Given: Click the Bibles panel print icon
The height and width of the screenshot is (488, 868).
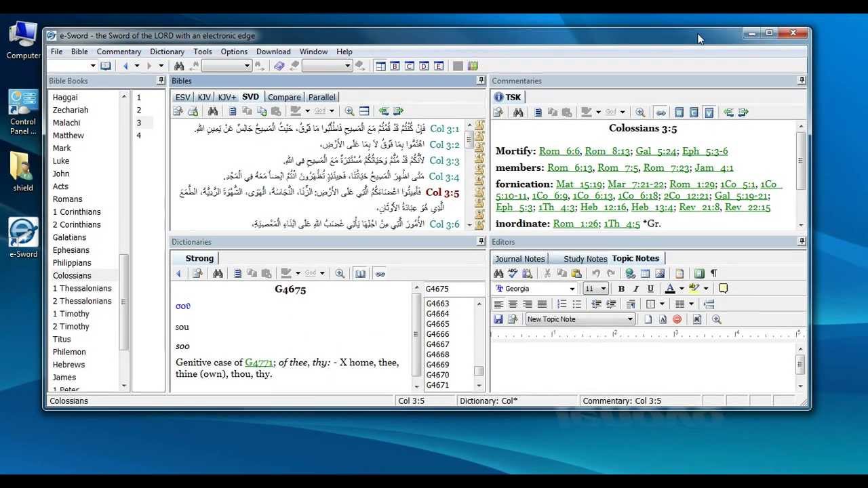Looking at the screenshot, I should coord(193,111).
